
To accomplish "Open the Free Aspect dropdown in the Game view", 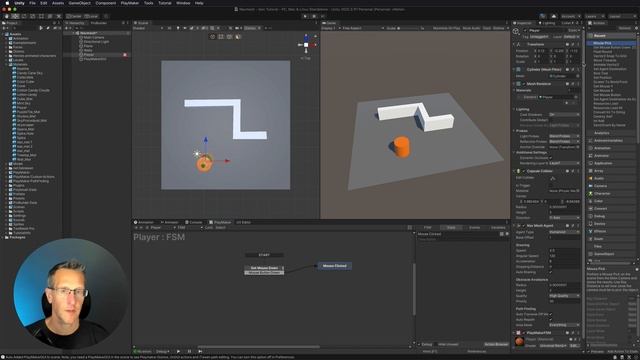I will (x=363, y=28).
